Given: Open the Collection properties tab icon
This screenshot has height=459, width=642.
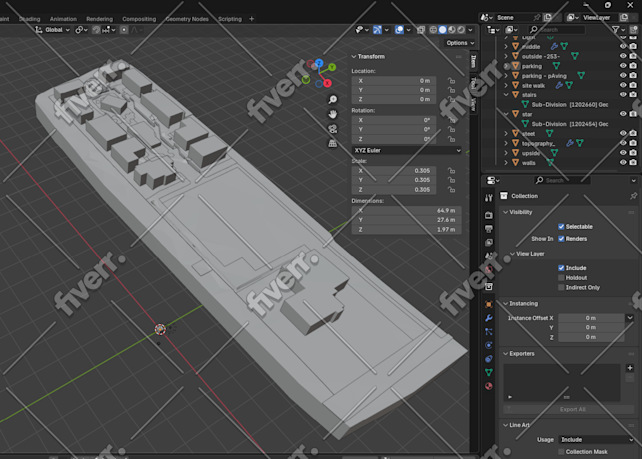Looking at the screenshot, I should [488, 287].
